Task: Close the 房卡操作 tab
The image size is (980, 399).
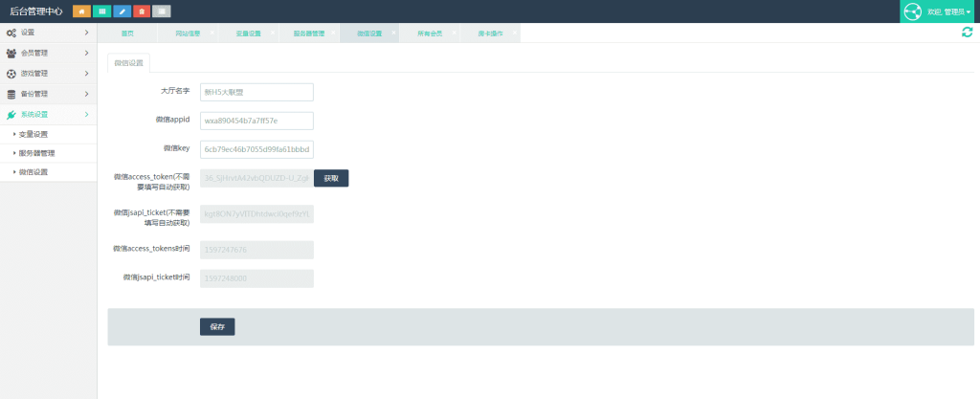Action: pyautogui.click(x=516, y=33)
